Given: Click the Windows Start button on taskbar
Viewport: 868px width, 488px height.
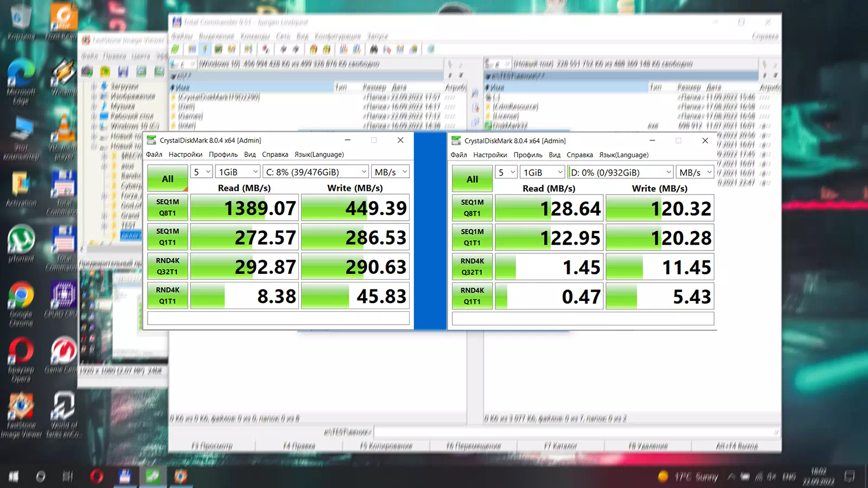Looking at the screenshot, I should click(x=14, y=476).
